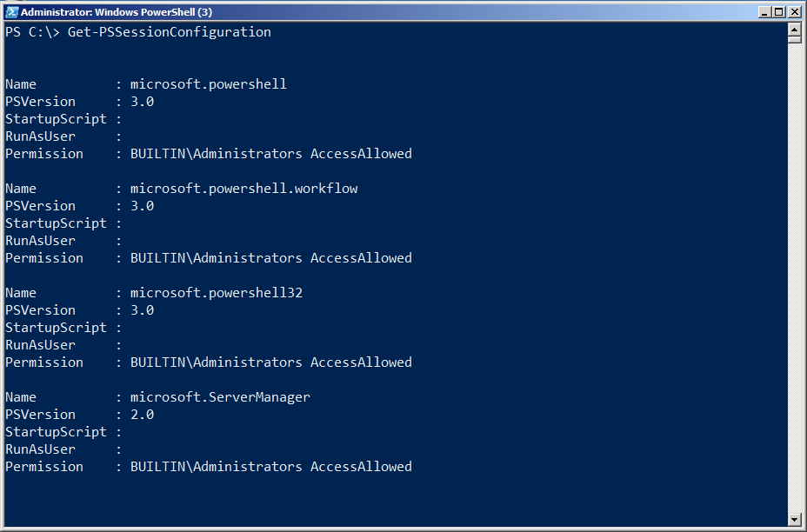The width and height of the screenshot is (807, 532).
Task: Click the Get-PSSessionConfiguration command text
Action: (170, 32)
